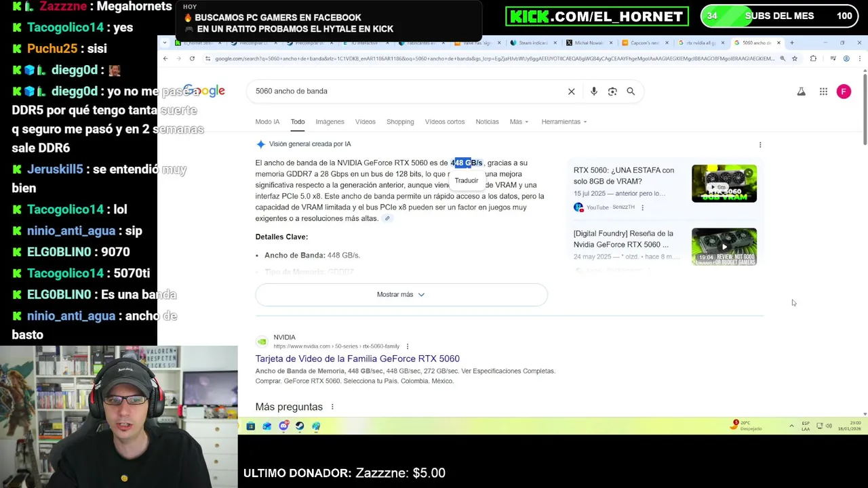Click the SUBS DEL MES progress bar
The height and width of the screenshot is (488, 868).
coord(780,16)
